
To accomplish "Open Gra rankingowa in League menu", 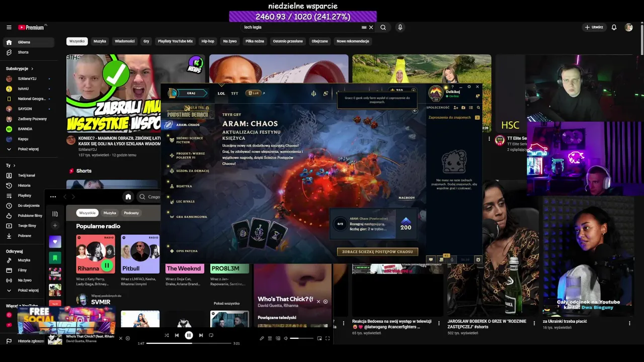I will tap(191, 217).
